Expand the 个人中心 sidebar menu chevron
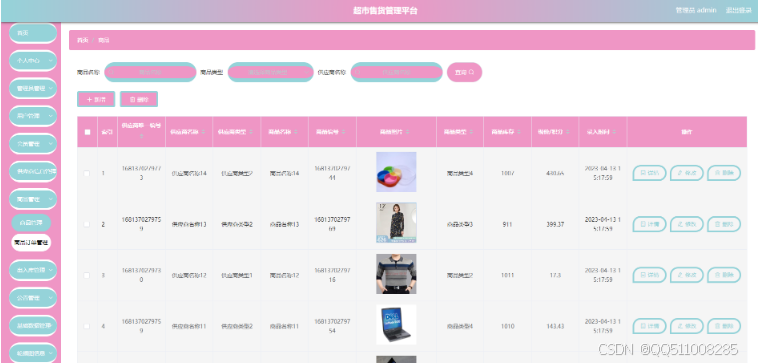Image resolution: width=758 pixels, height=363 pixels. pyautogui.click(x=50, y=61)
